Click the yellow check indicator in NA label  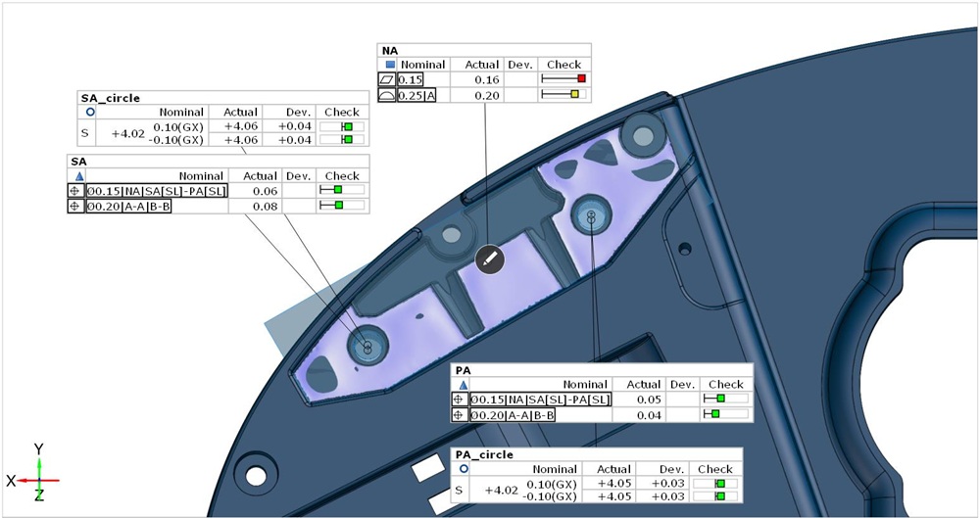point(574,95)
